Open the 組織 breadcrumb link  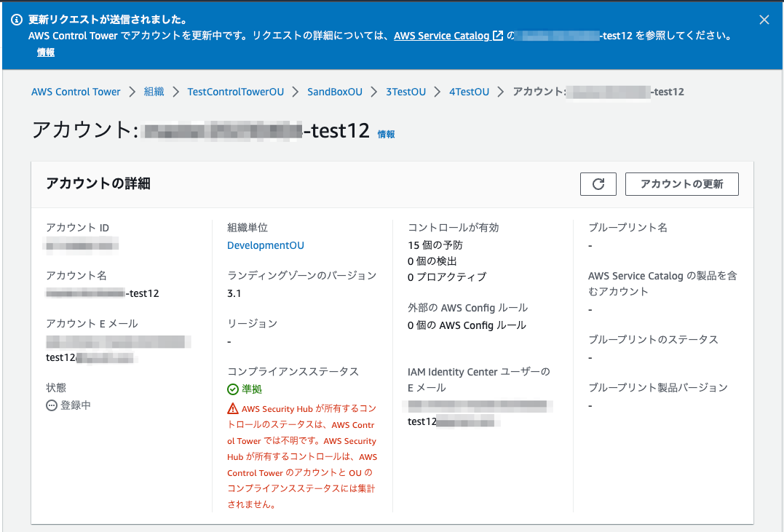(x=154, y=92)
